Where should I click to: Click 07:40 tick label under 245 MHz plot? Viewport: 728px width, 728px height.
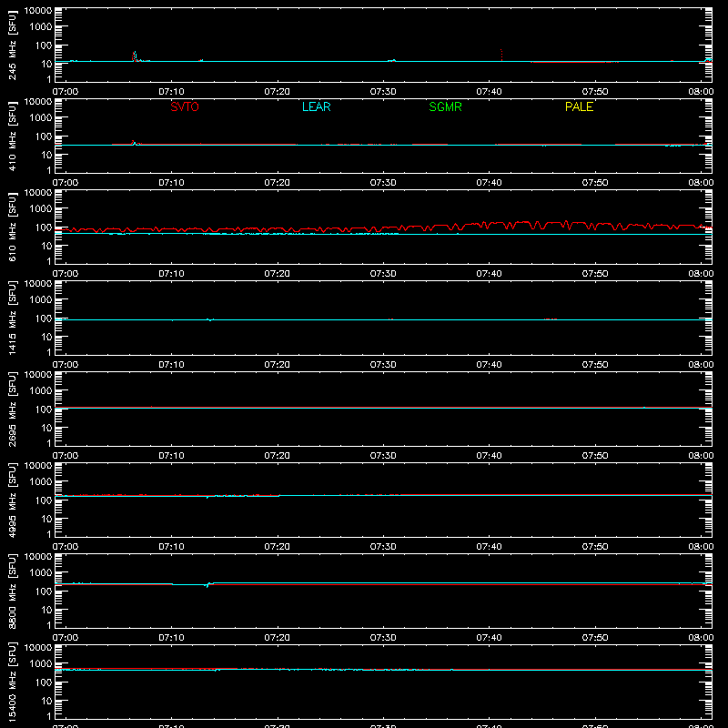[489, 92]
